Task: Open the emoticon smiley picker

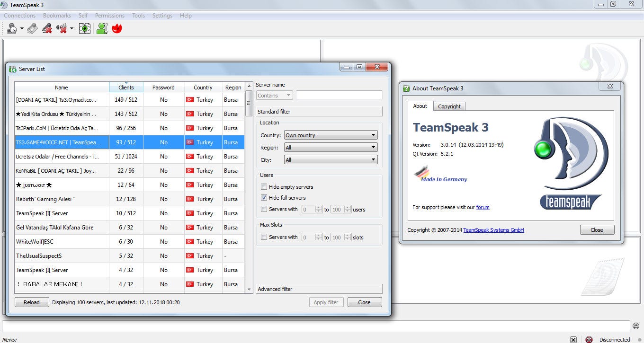Action: (x=636, y=326)
